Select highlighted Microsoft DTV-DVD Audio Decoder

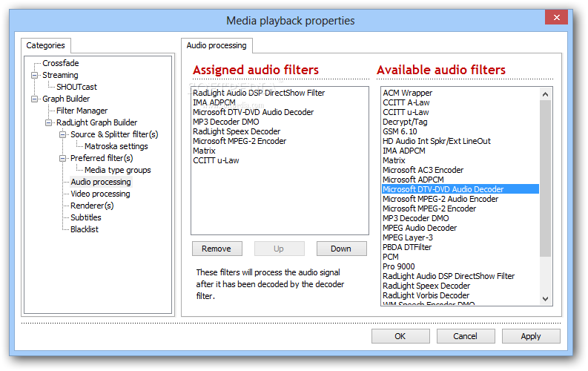tap(460, 189)
